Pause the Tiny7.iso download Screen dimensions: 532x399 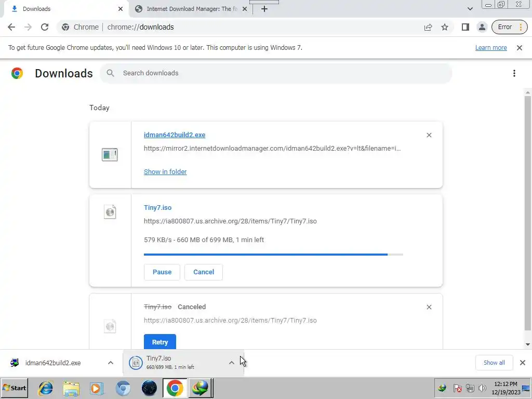[162, 272]
